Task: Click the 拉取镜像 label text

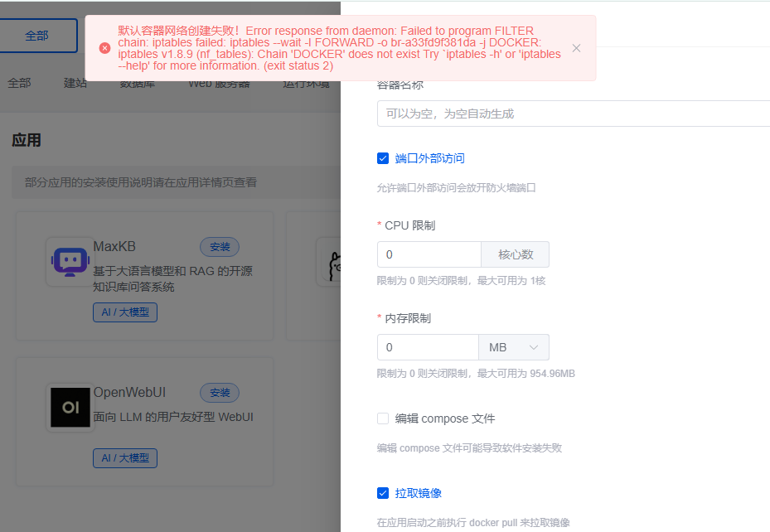Action: (418, 493)
